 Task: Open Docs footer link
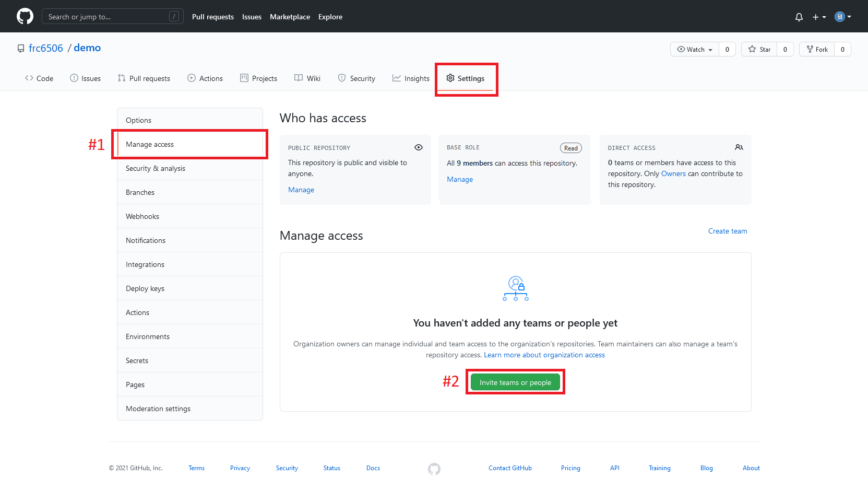pos(373,468)
